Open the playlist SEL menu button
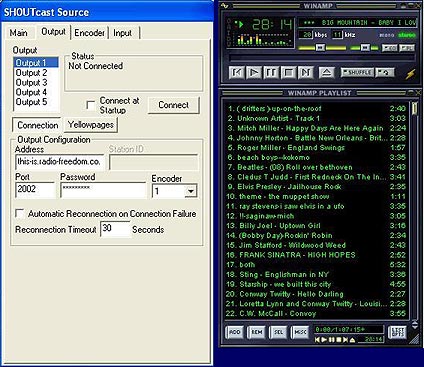Viewport: 424px width, 367px height. (x=278, y=332)
